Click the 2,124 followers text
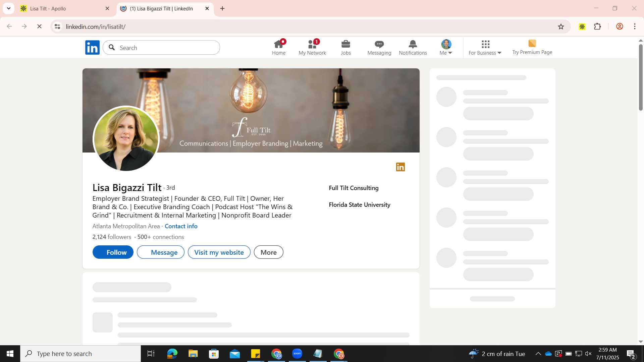The width and height of the screenshot is (644, 362). [112, 237]
